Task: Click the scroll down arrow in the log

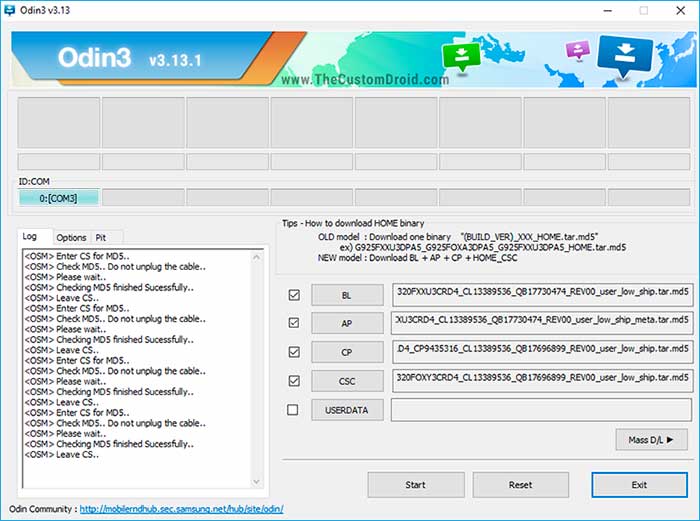Action: pyautogui.click(x=256, y=481)
